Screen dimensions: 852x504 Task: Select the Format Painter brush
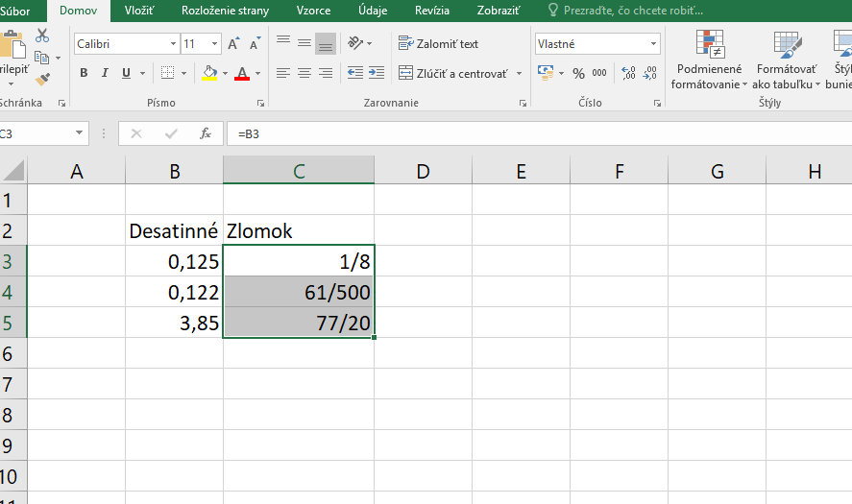[42, 80]
